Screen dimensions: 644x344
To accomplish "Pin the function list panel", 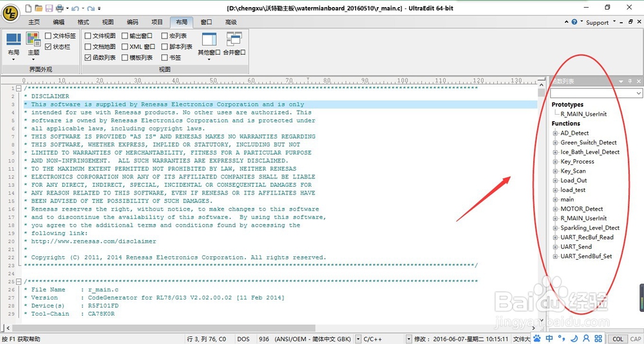I will pos(630,81).
